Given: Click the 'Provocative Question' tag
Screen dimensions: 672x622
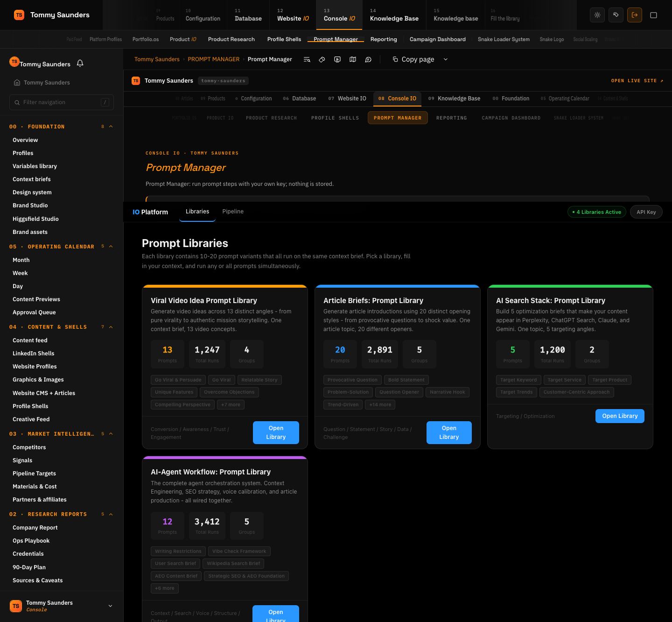Looking at the screenshot, I should (352, 380).
